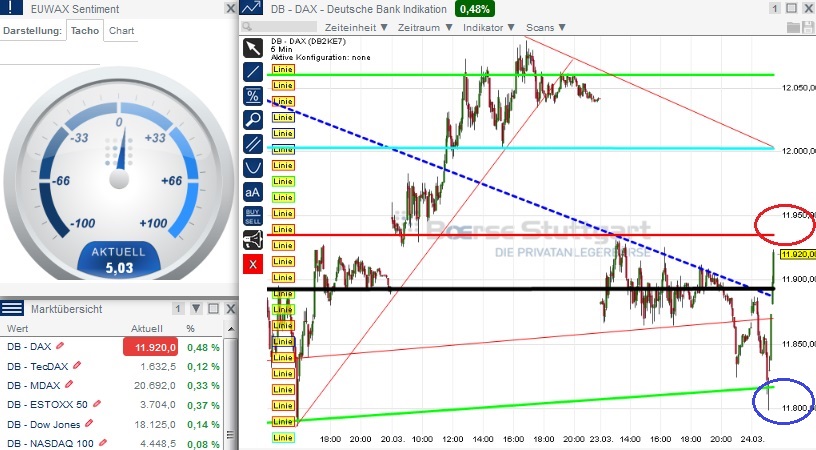The image size is (816, 450).
Task: Click the red 11.920,0 price cell
Action: (x=150, y=347)
